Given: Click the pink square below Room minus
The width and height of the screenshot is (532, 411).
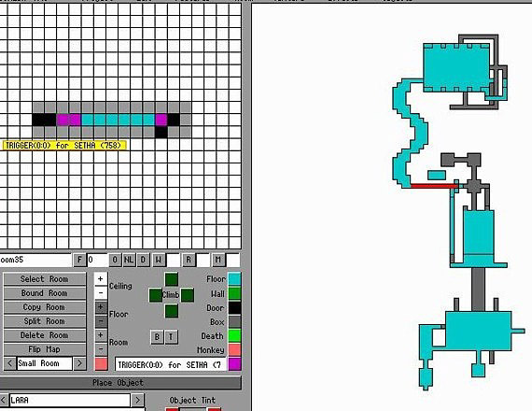Looking at the screenshot, I should (x=101, y=363).
